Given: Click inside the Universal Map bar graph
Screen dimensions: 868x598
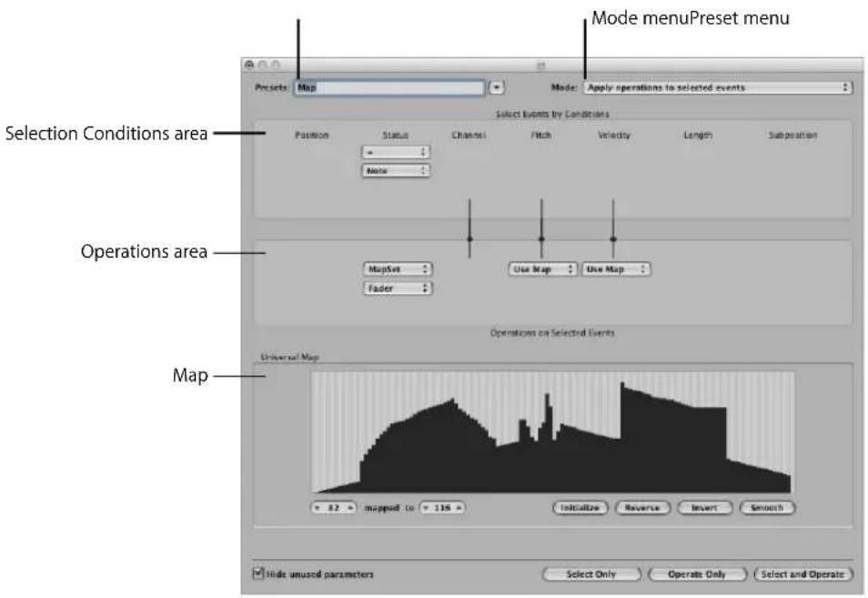Looking at the screenshot, I should 552,431.
